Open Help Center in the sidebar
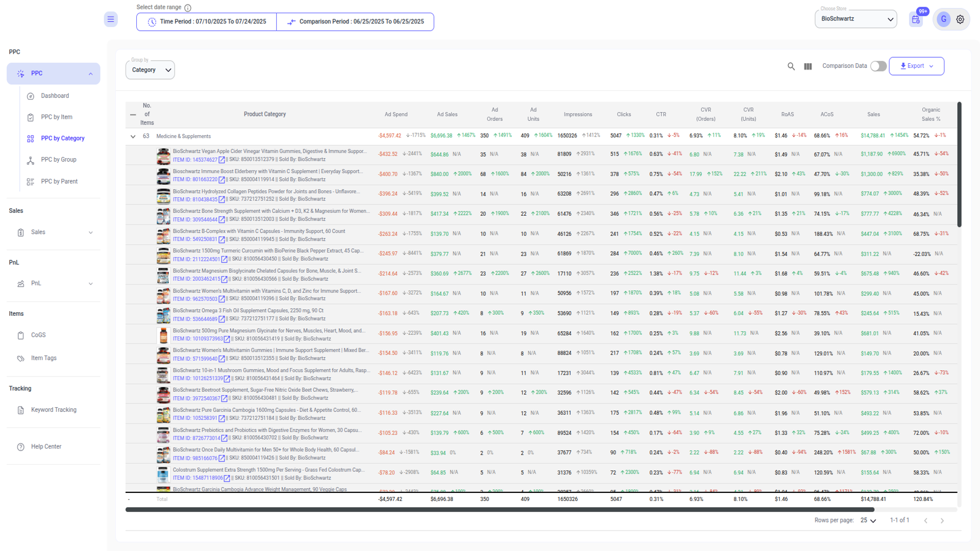 coord(46,446)
